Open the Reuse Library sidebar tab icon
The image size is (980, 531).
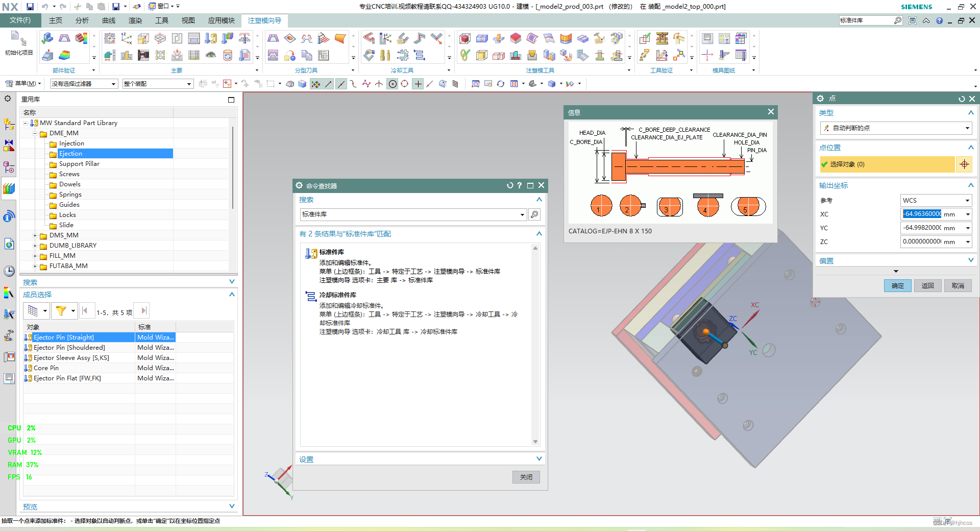click(x=9, y=189)
